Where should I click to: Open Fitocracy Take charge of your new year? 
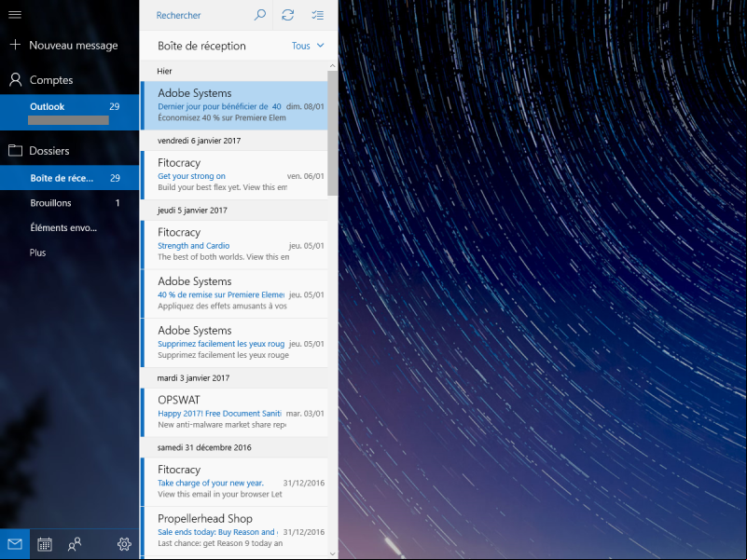pos(234,482)
